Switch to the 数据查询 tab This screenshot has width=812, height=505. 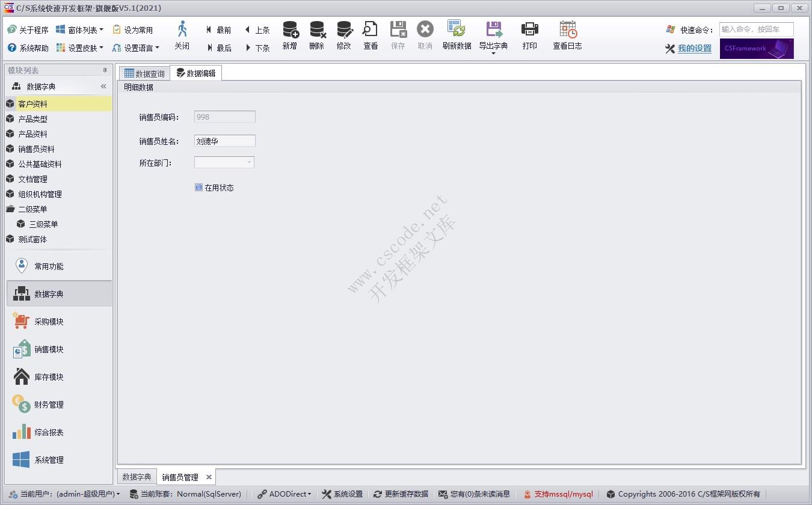(144, 72)
